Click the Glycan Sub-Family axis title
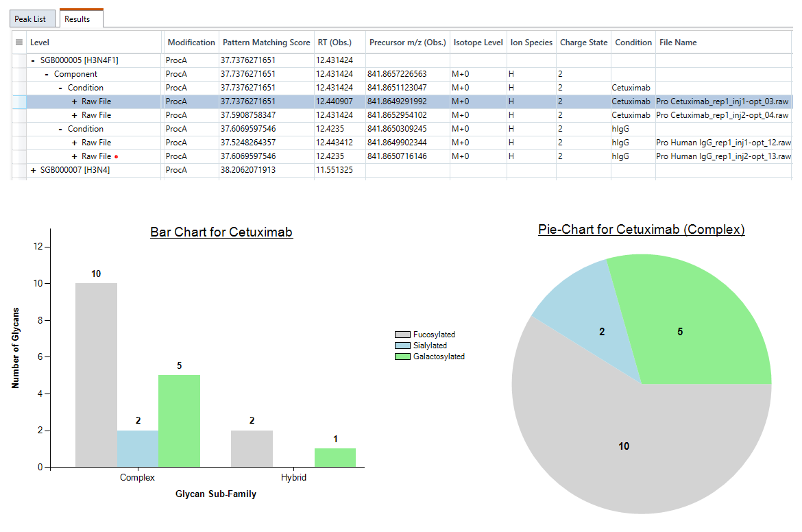The width and height of the screenshot is (802, 532). coord(216,494)
